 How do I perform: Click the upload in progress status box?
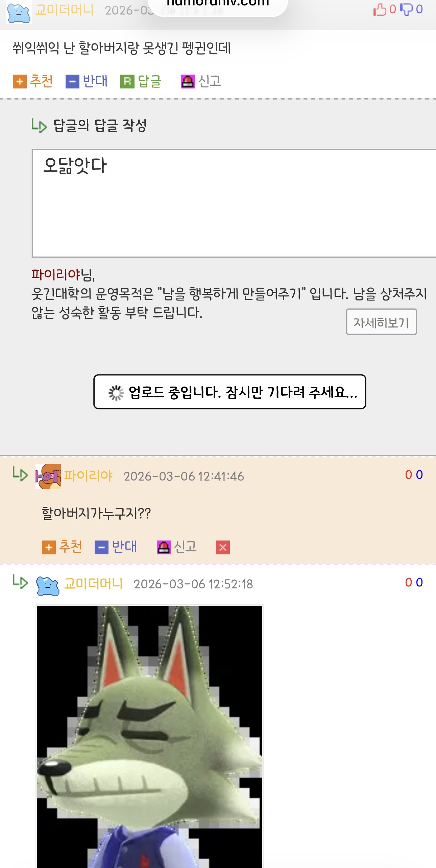click(x=230, y=392)
